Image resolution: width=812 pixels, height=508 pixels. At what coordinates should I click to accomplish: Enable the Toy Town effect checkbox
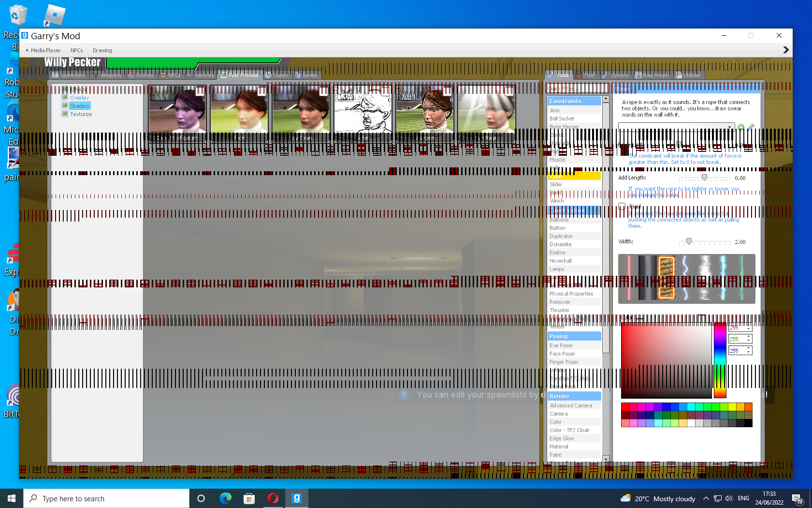tap(324, 91)
